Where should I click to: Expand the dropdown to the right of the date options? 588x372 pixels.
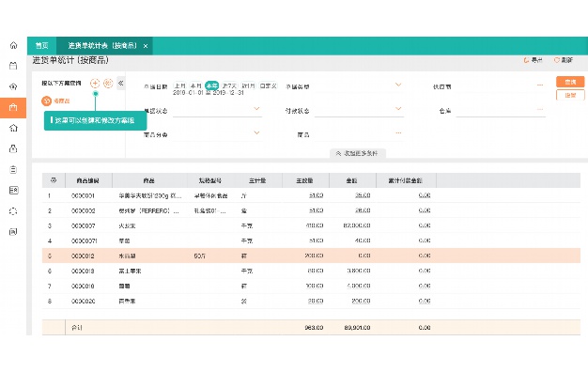click(x=398, y=85)
